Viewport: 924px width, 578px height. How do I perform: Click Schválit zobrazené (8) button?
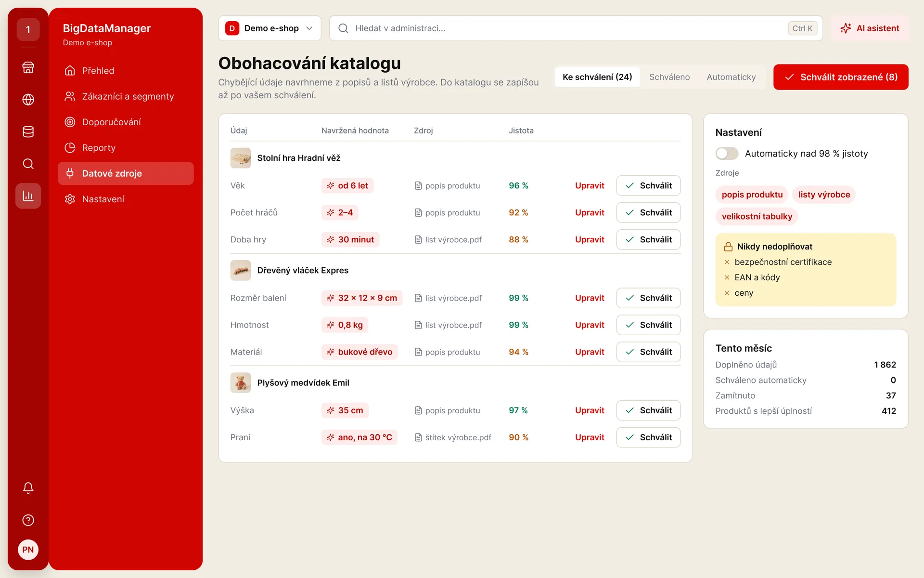tap(841, 77)
